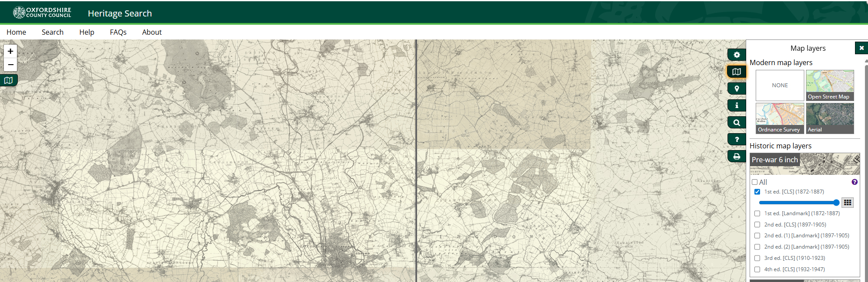The image size is (868, 282).
Task: Click the Oxfordshire County Council logo
Action: point(42,13)
